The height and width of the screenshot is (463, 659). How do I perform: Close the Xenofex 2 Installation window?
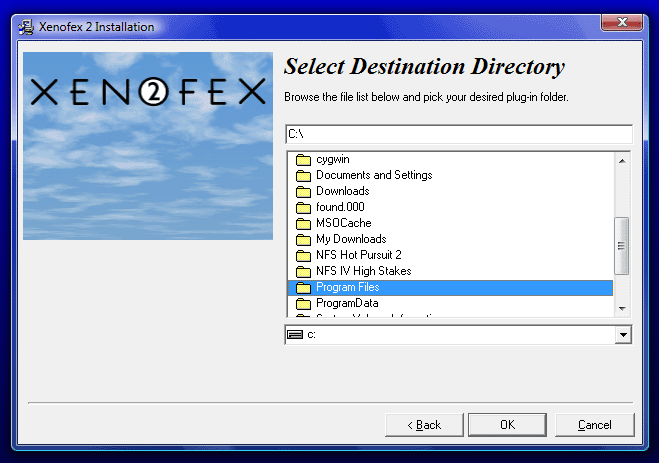[622, 22]
